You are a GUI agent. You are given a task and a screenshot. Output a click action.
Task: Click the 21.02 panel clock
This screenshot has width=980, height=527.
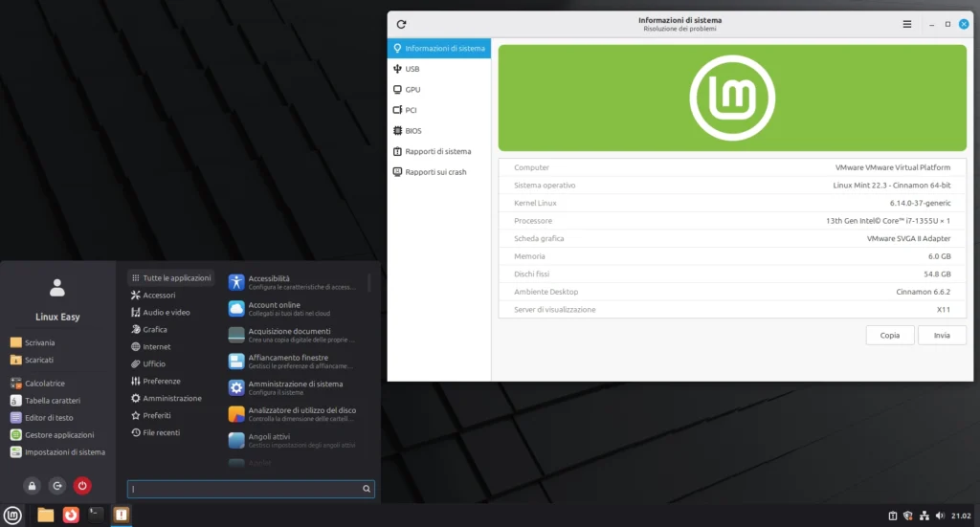pyautogui.click(x=961, y=516)
